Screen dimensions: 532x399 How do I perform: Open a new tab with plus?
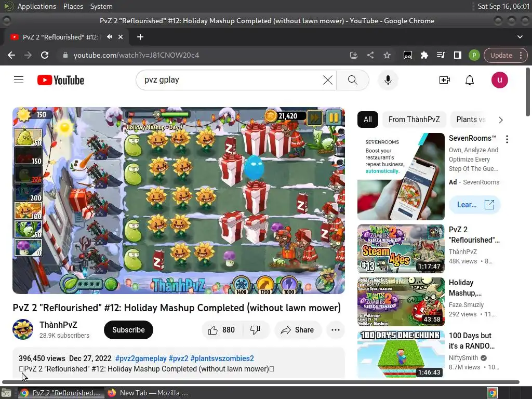[x=140, y=37]
